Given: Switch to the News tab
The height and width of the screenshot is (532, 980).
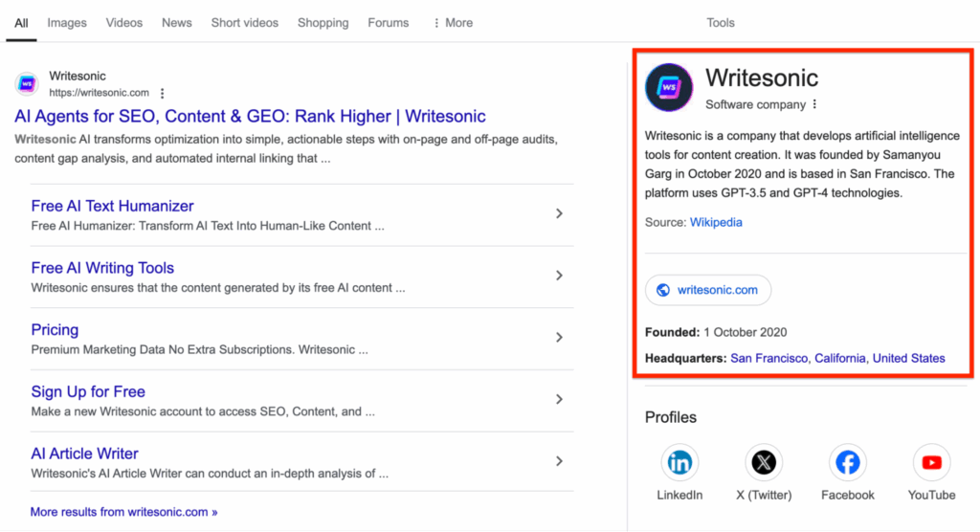Looking at the screenshot, I should coord(177,23).
